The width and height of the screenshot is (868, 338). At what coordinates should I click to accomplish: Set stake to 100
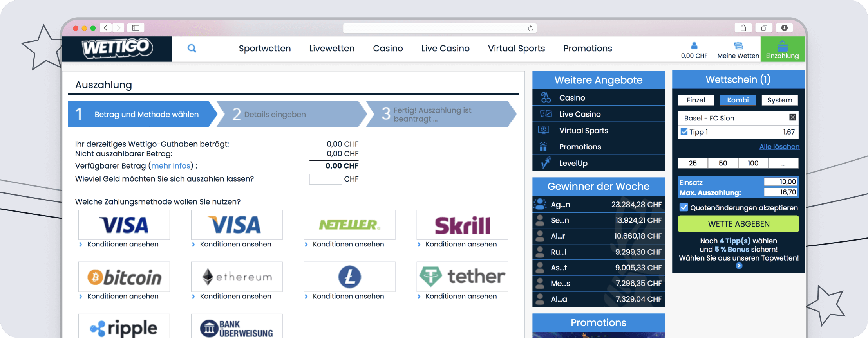tap(753, 163)
